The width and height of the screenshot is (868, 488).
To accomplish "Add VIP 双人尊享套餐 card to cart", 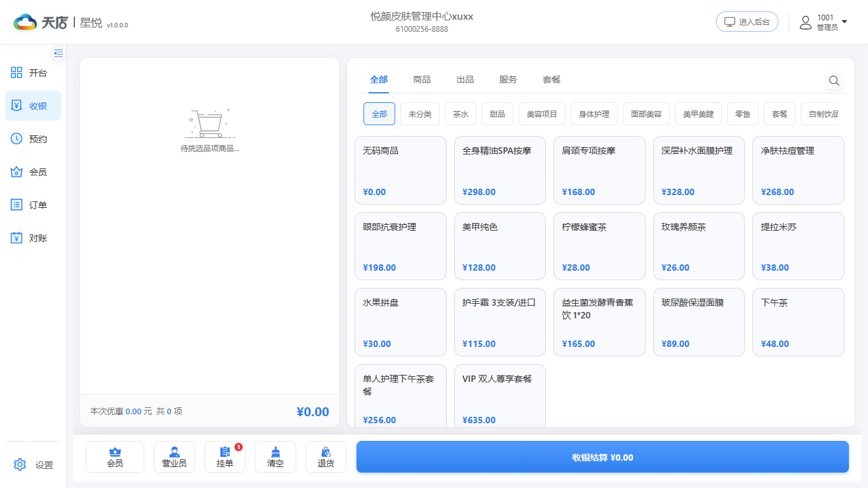I will point(500,395).
